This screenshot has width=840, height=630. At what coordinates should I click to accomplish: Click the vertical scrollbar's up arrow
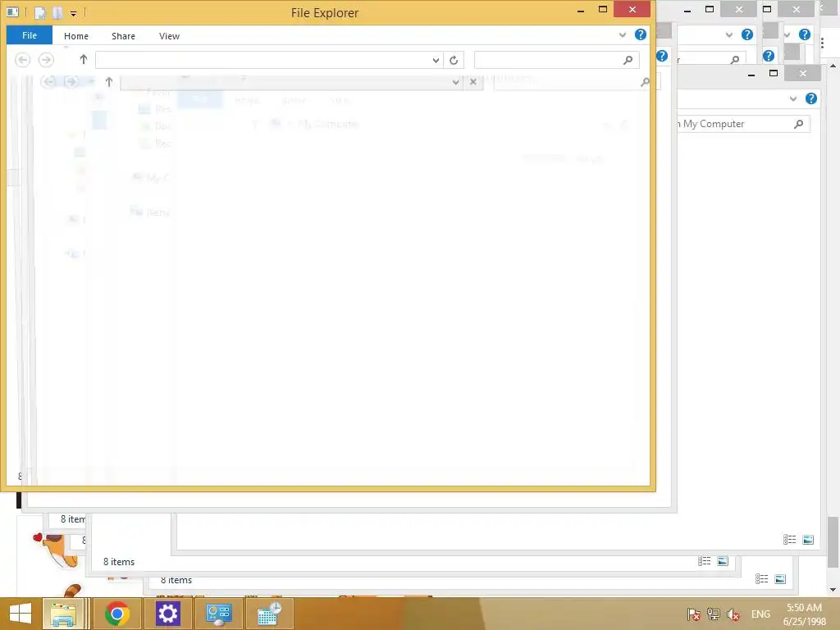tap(833, 66)
